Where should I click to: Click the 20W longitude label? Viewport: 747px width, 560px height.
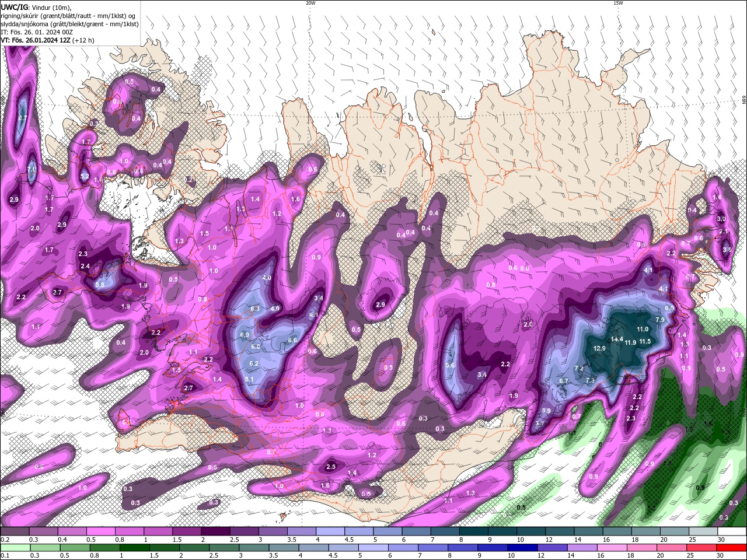pos(310,3)
